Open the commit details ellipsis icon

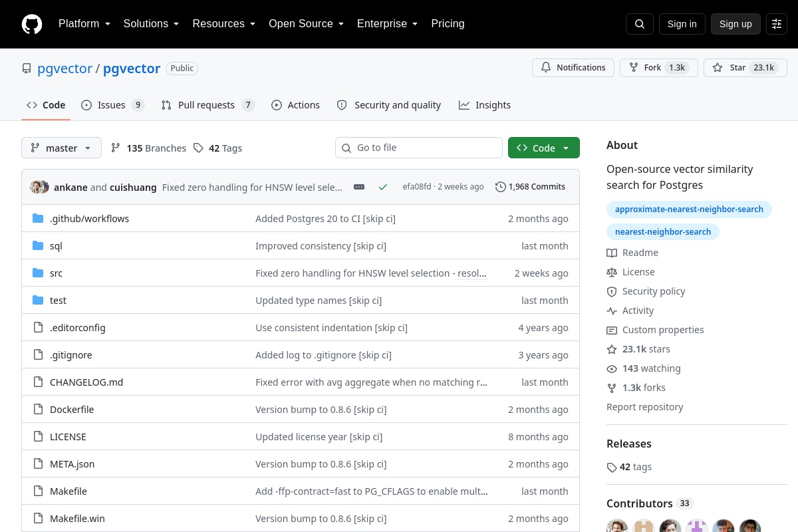point(359,187)
